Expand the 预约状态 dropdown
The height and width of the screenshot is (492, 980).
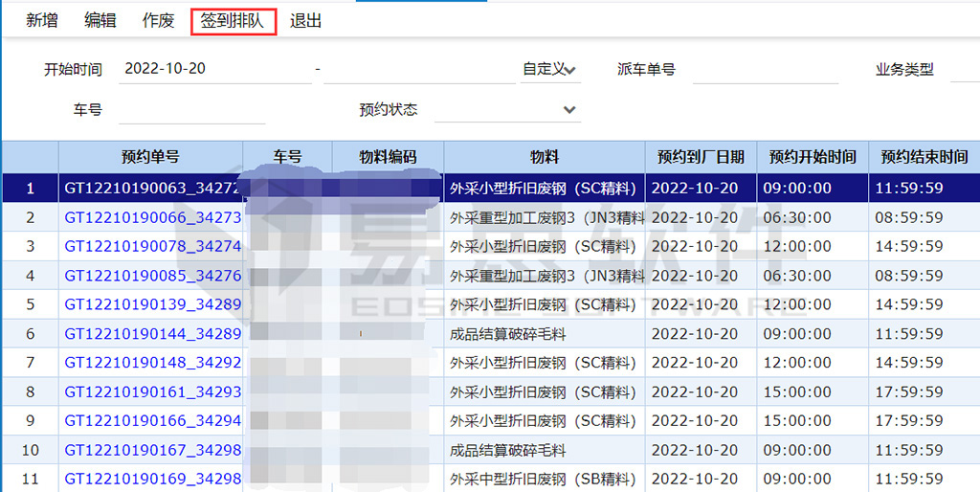507,110
